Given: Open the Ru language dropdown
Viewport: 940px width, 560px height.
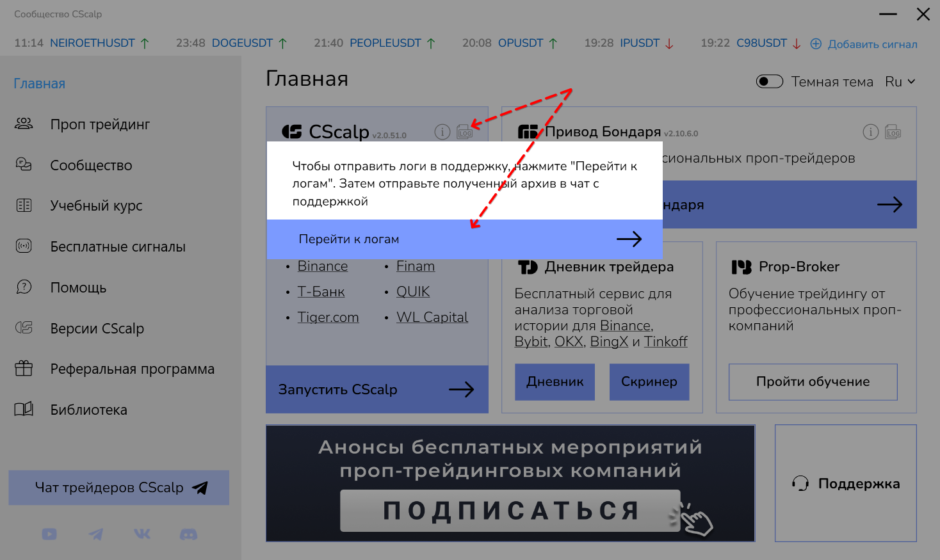Looking at the screenshot, I should (900, 81).
